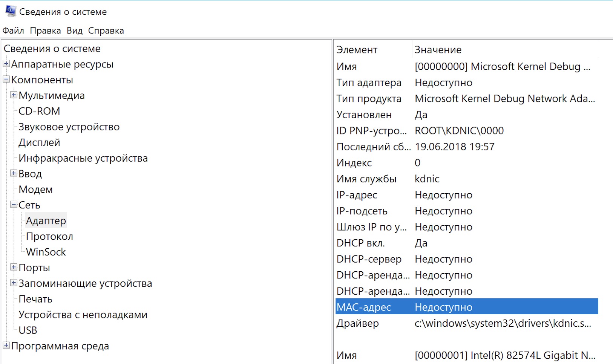Collapse the Сеть tree branch

coord(14,205)
